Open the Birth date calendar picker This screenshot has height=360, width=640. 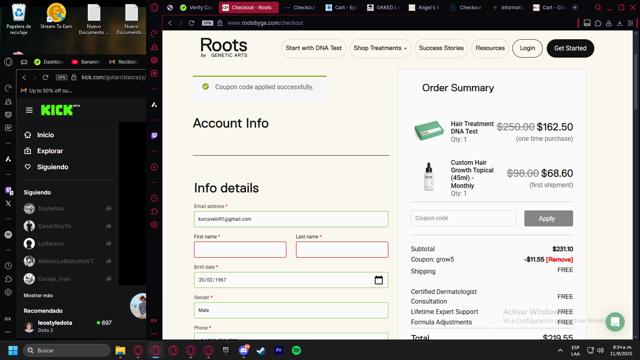[379, 280]
